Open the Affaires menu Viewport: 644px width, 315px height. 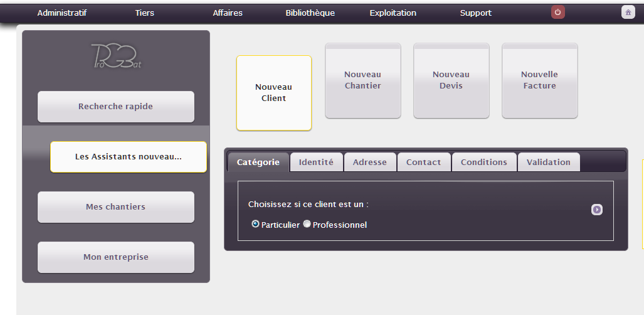coord(228,13)
